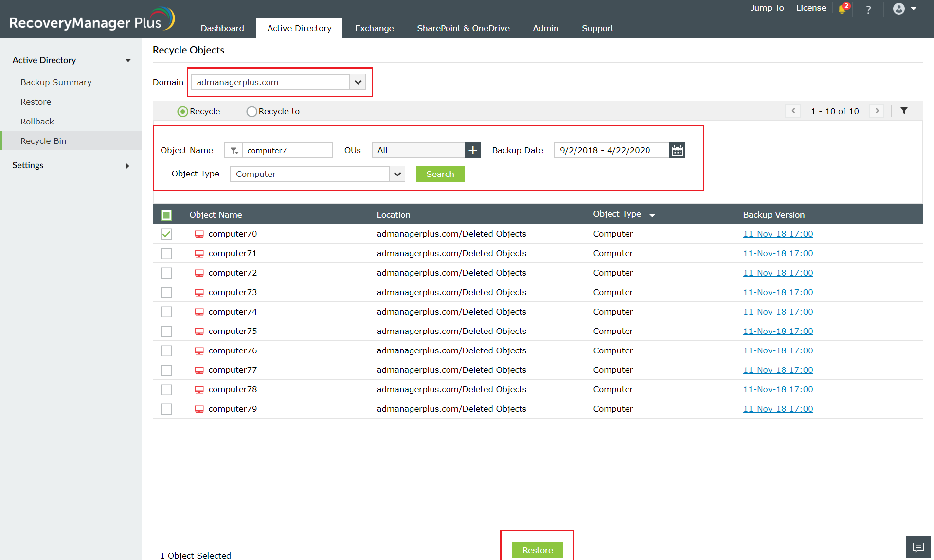Click the help question mark icon
Screen dimensions: 934x560
point(868,9)
